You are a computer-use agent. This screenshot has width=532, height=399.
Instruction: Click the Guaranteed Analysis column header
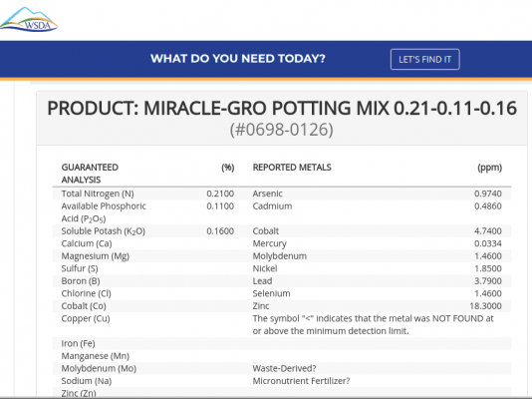point(90,174)
